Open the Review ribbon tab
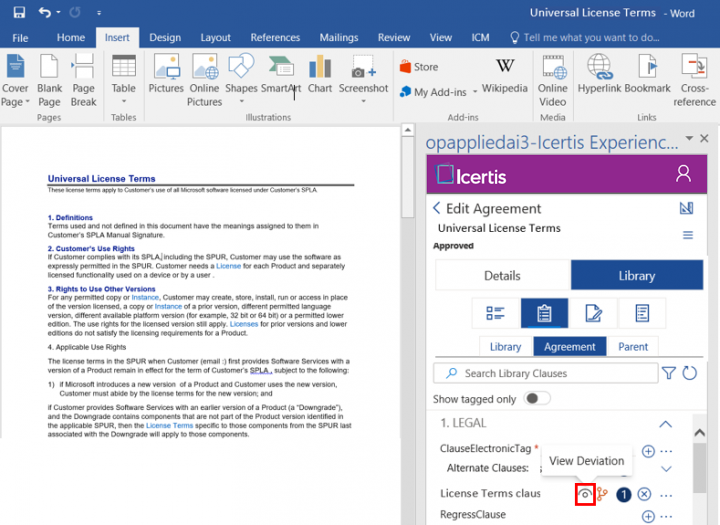This screenshot has height=525, width=720. pyautogui.click(x=394, y=38)
